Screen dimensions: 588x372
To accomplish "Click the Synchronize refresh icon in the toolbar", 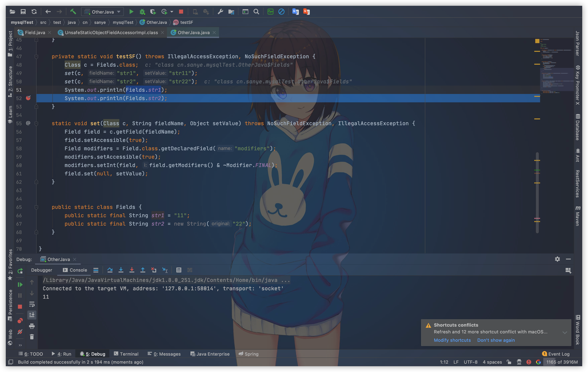I will (x=34, y=11).
